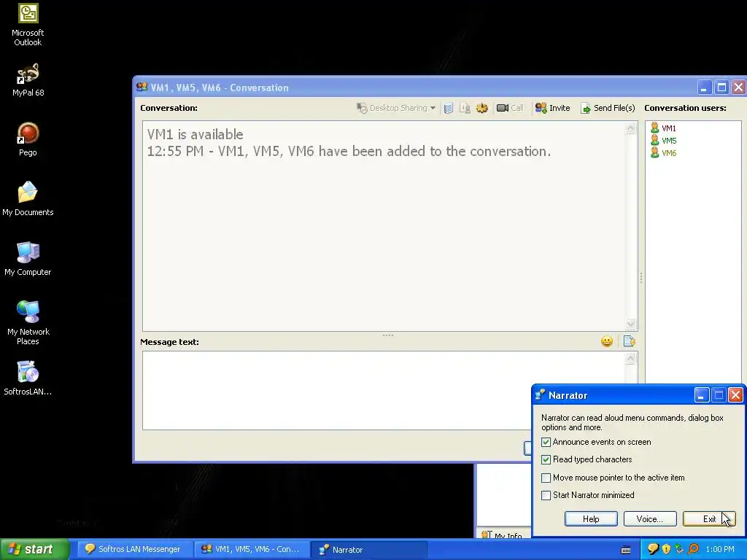Open Pego desktop shortcut
The width and height of the screenshot is (747, 560).
pyautogui.click(x=28, y=139)
